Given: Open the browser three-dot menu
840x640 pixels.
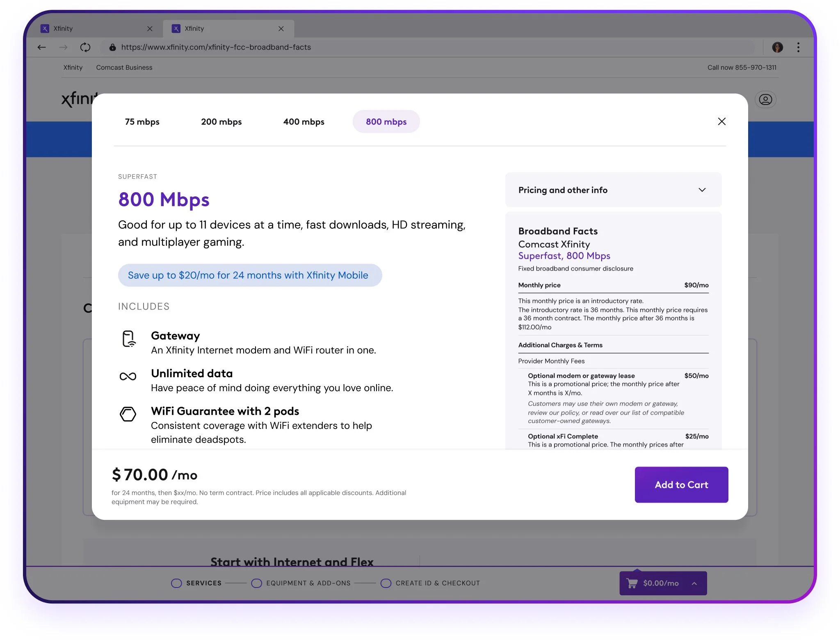Looking at the screenshot, I should pyautogui.click(x=798, y=47).
